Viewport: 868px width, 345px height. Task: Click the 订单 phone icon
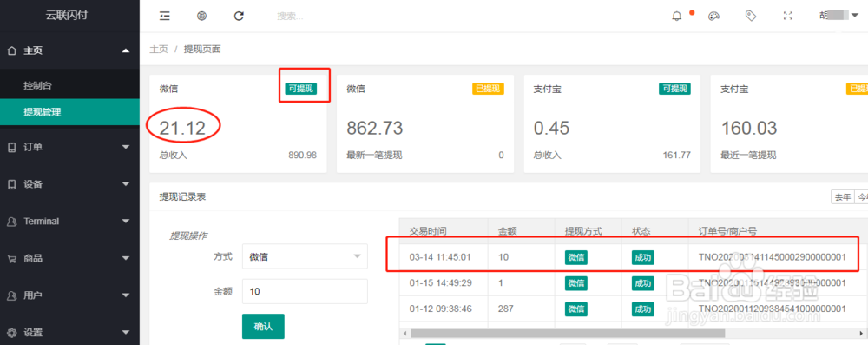pyautogui.click(x=11, y=147)
